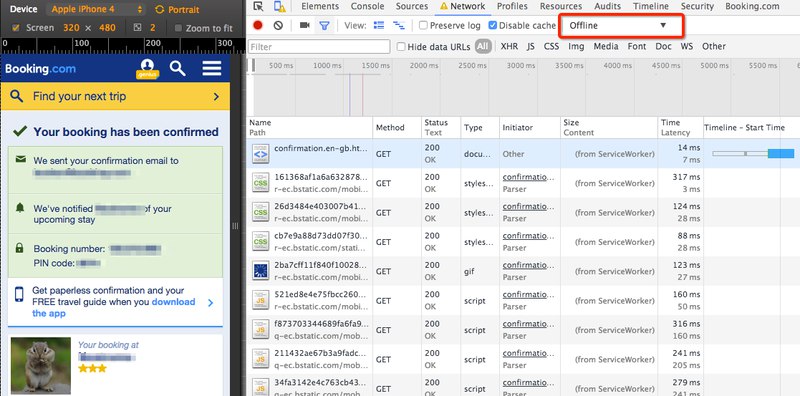800x396 pixels.
Task: Click the screen height field showing 480
Action: [107, 28]
